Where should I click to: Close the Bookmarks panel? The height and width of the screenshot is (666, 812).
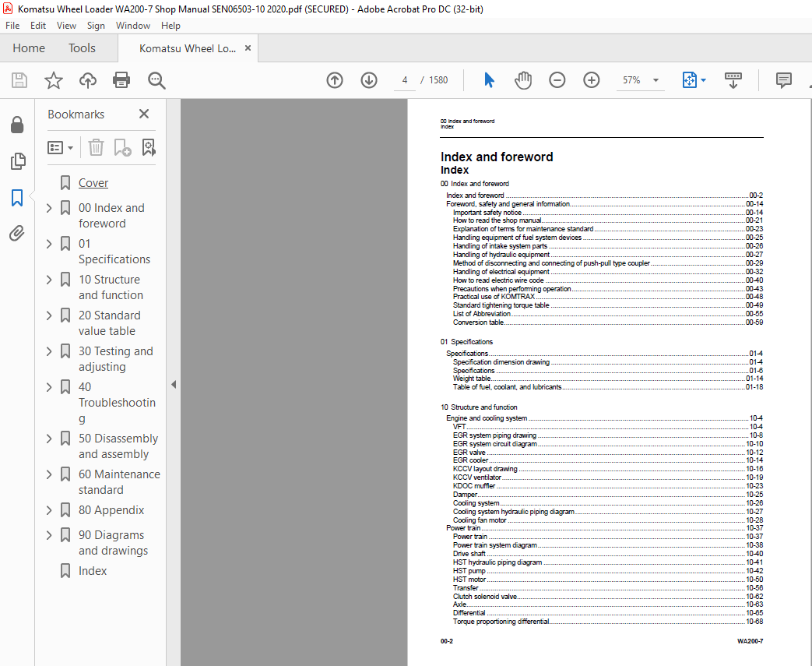pyautogui.click(x=144, y=114)
